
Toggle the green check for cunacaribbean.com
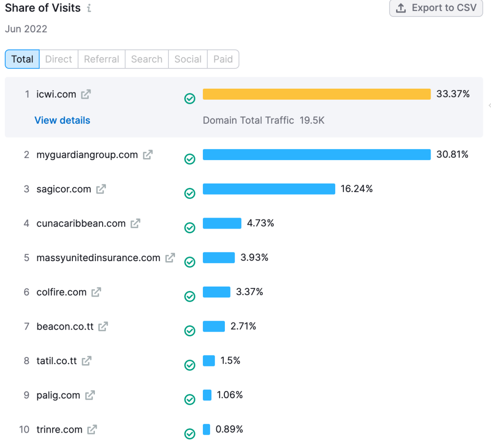click(x=190, y=228)
